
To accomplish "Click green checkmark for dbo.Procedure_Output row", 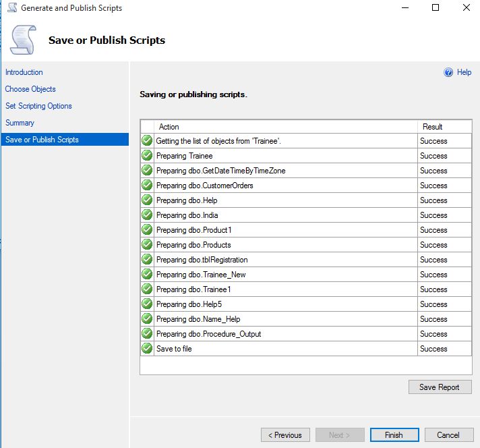I will pyautogui.click(x=147, y=334).
